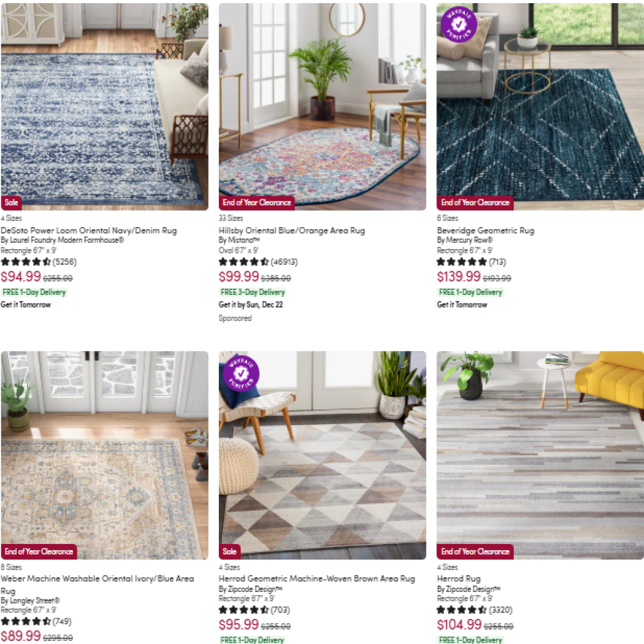Click End of Year Clearance tag on Beveridge rug

click(x=475, y=203)
